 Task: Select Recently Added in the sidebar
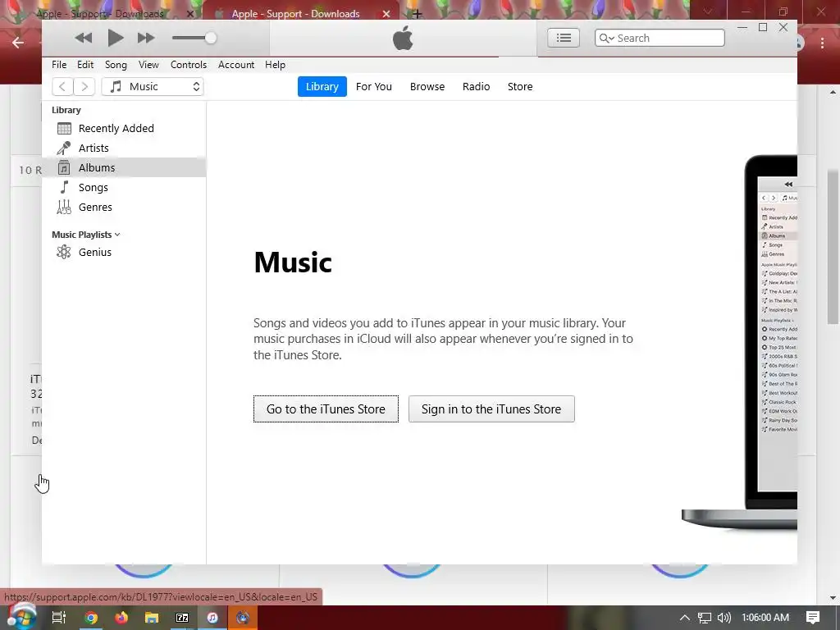(124, 129)
